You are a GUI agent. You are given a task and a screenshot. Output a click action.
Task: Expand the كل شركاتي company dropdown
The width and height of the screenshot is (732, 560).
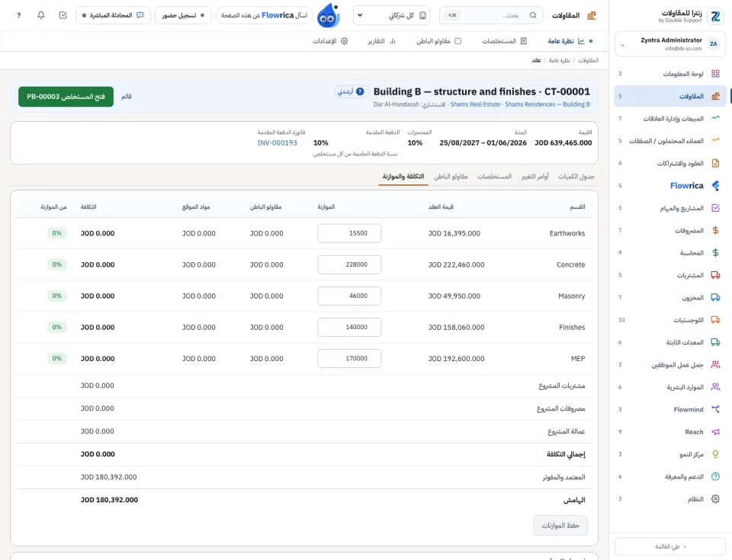pyautogui.click(x=391, y=15)
